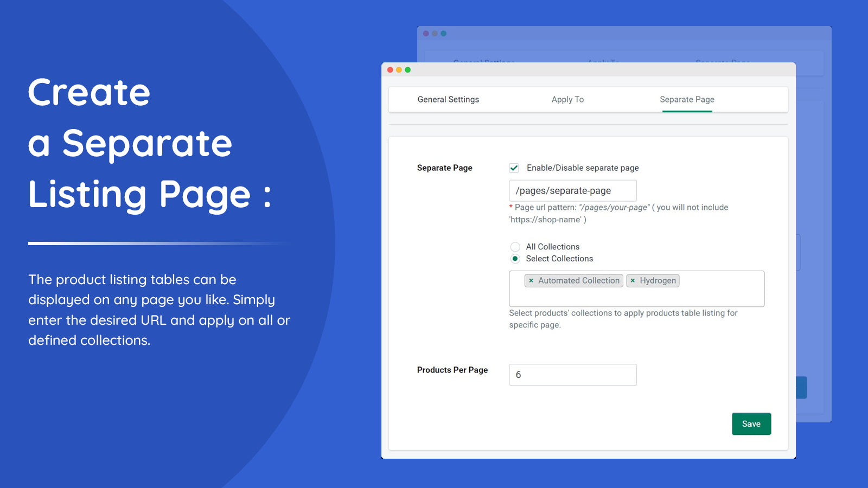Click the page URL input containing /pages/separate-page
Image resolution: width=868 pixels, height=488 pixels.
[x=572, y=190]
